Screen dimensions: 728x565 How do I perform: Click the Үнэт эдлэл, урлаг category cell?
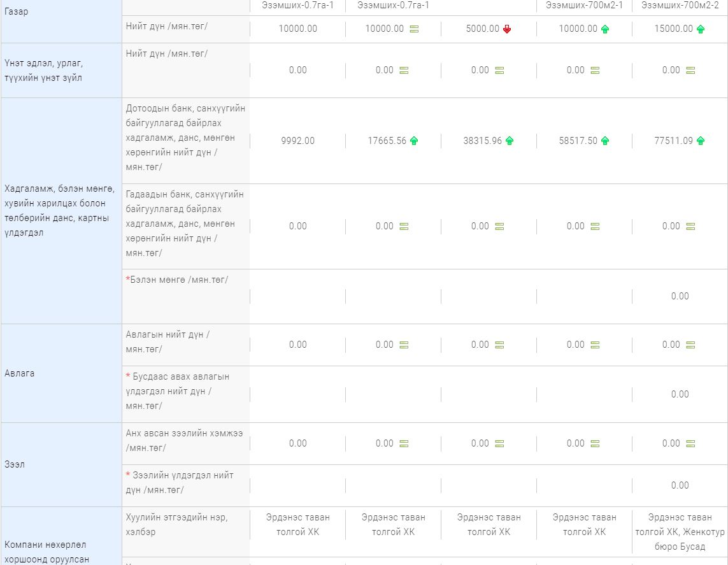[x=61, y=71]
